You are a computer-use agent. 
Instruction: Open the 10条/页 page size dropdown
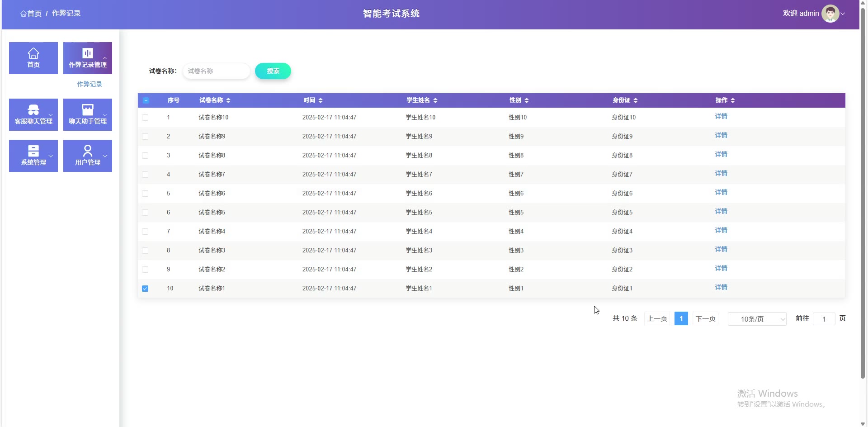click(757, 319)
